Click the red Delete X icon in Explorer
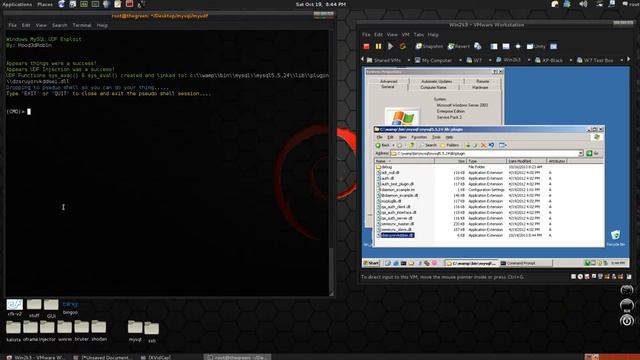Screen dimensions: 640x360 tap(483, 145)
